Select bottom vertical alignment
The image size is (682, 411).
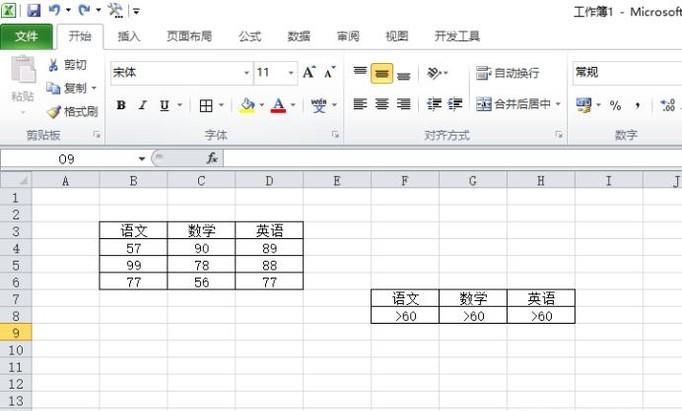pos(404,74)
